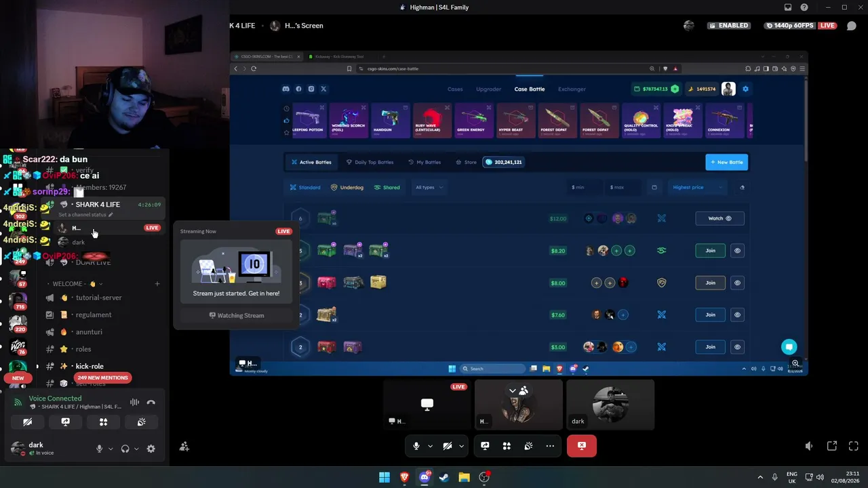Viewport: 868px width, 488px height.
Task: Open activities launcher in voice connected panel
Action: (103, 422)
